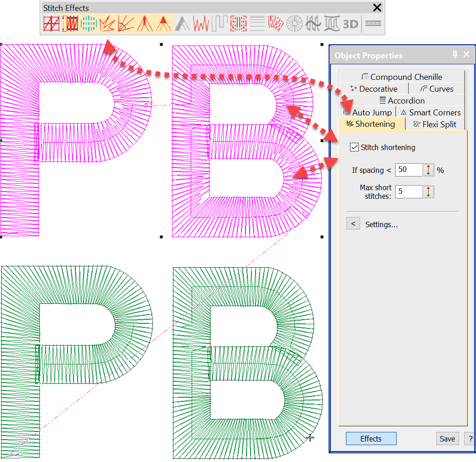This screenshot has height=462, width=476.
Task: Click the blue dotted grid effect icon
Action: click(x=89, y=23)
